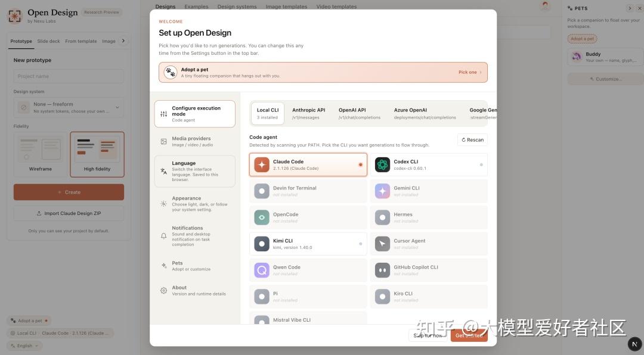Click the Local CLI Claude Code status chip
The width and height of the screenshot is (644, 355).
[x=60, y=333]
